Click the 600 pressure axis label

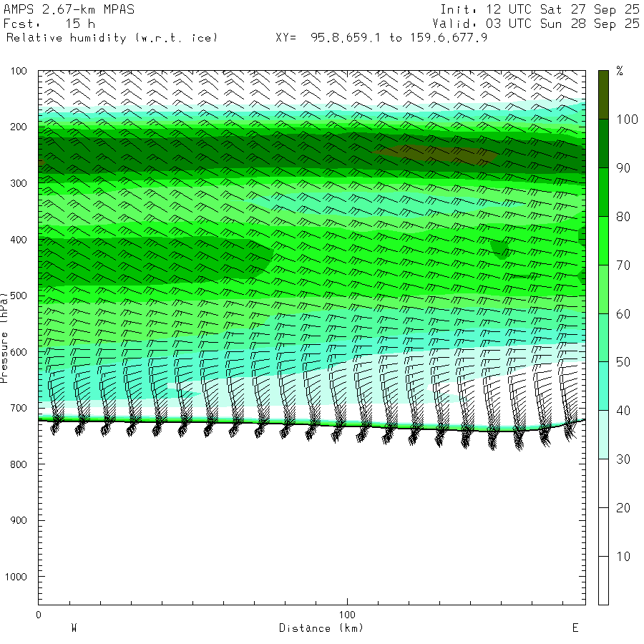19,352
